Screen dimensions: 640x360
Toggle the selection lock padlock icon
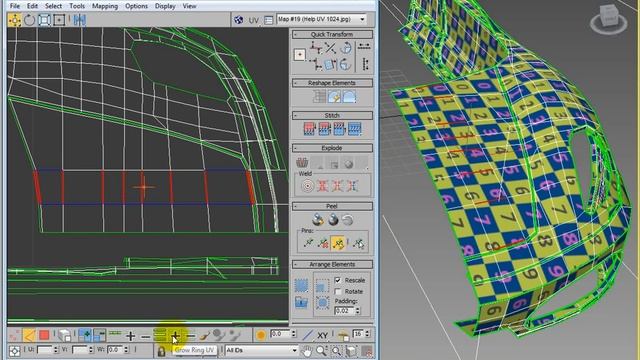(161, 351)
